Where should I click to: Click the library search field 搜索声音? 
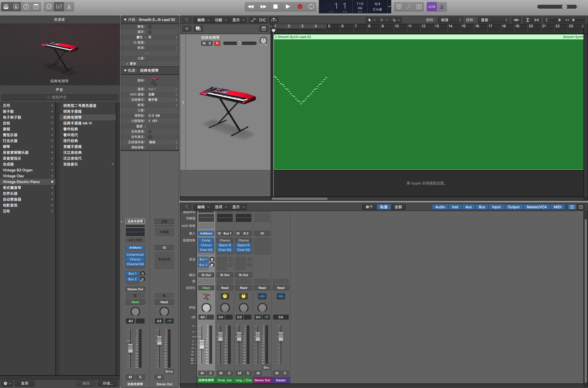59,97
